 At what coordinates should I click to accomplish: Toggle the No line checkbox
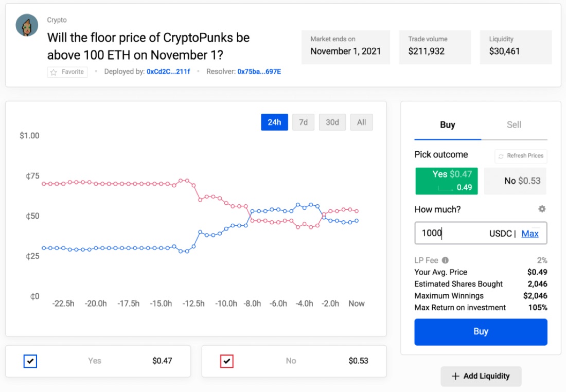[x=227, y=361]
